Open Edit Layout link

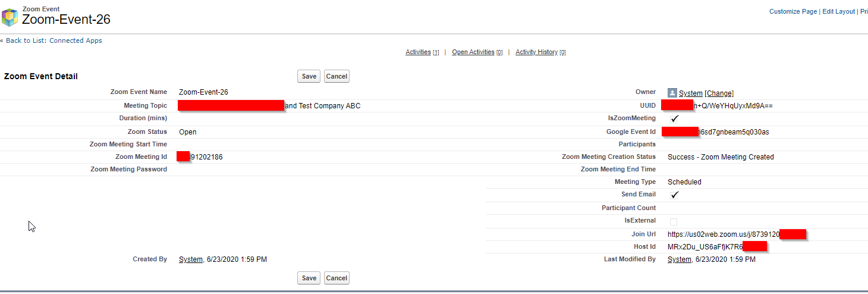coord(838,11)
